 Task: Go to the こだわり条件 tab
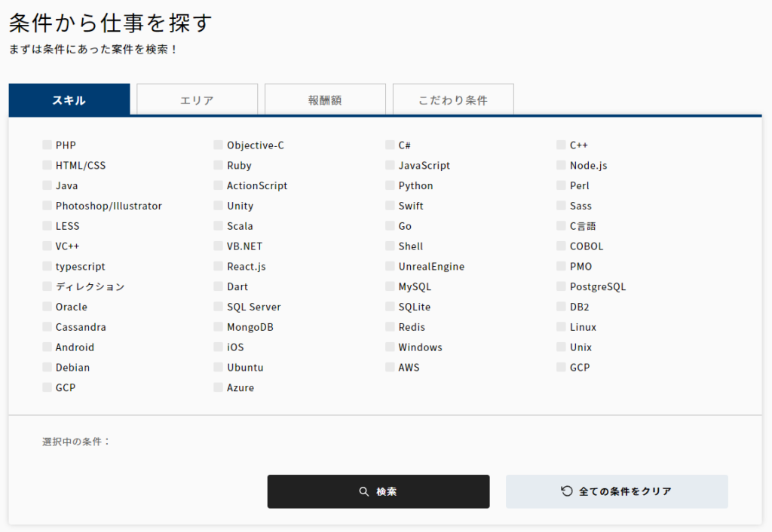pos(453,100)
